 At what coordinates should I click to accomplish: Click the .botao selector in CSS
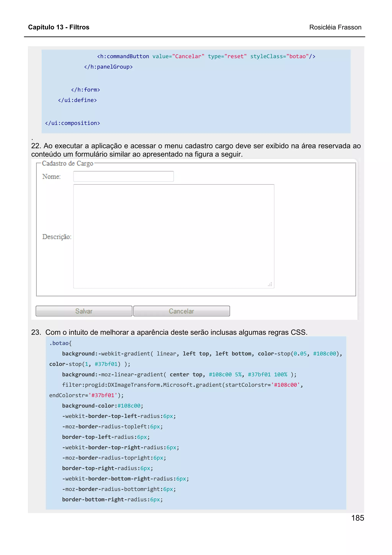[59, 343]
